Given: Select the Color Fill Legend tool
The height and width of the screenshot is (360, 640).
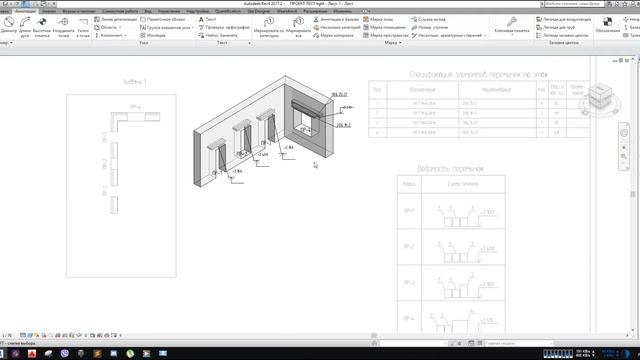Looking at the screenshot, I should tap(562, 36).
